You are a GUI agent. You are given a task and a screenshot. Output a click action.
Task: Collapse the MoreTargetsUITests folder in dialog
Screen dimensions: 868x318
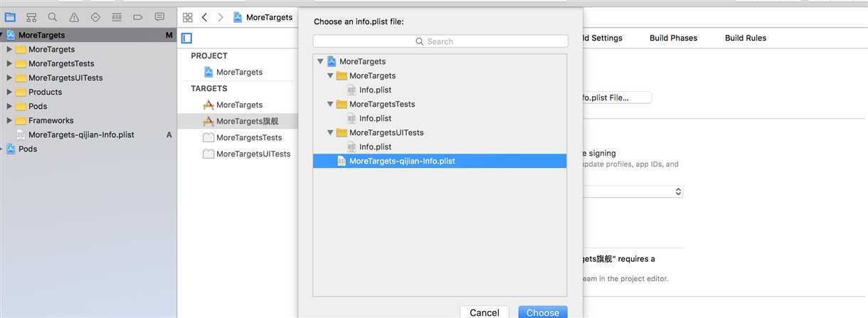point(330,132)
